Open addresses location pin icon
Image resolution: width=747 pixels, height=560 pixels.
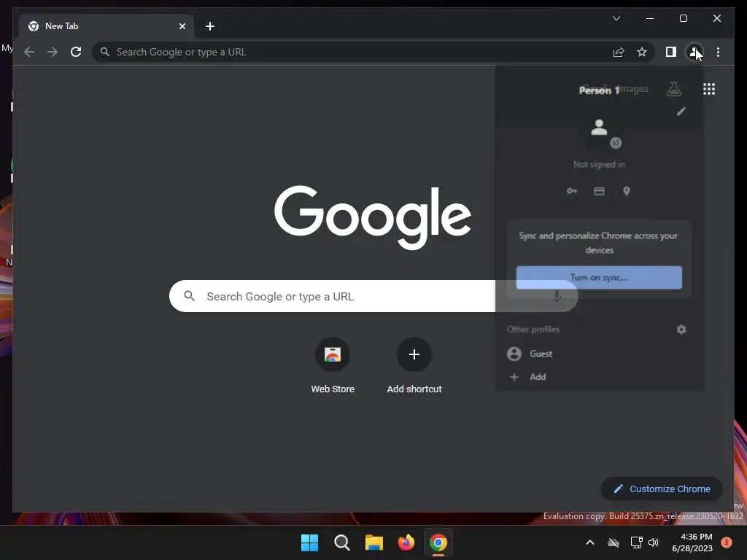[627, 191]
